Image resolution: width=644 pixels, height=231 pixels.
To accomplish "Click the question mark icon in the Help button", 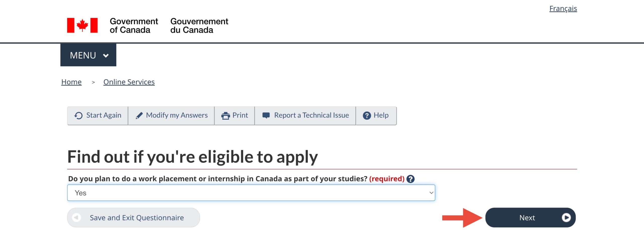I will [367, 115].
